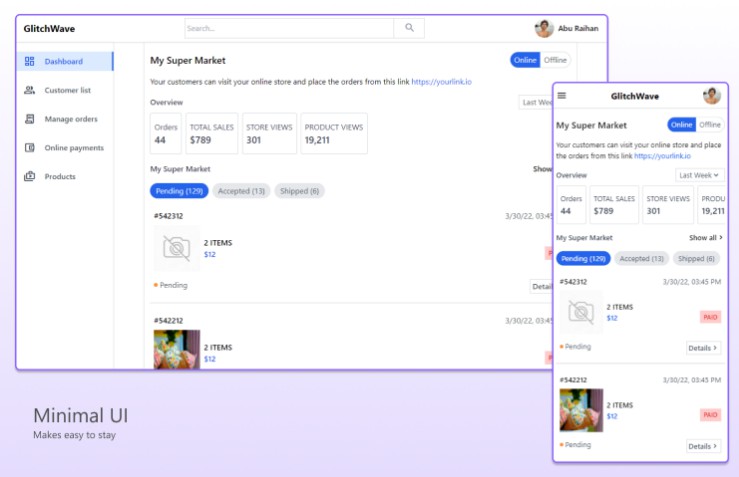Screen dimensions: 739x477
Task: Open Details for order #542312 in mobile view
Action: (703, 348)
